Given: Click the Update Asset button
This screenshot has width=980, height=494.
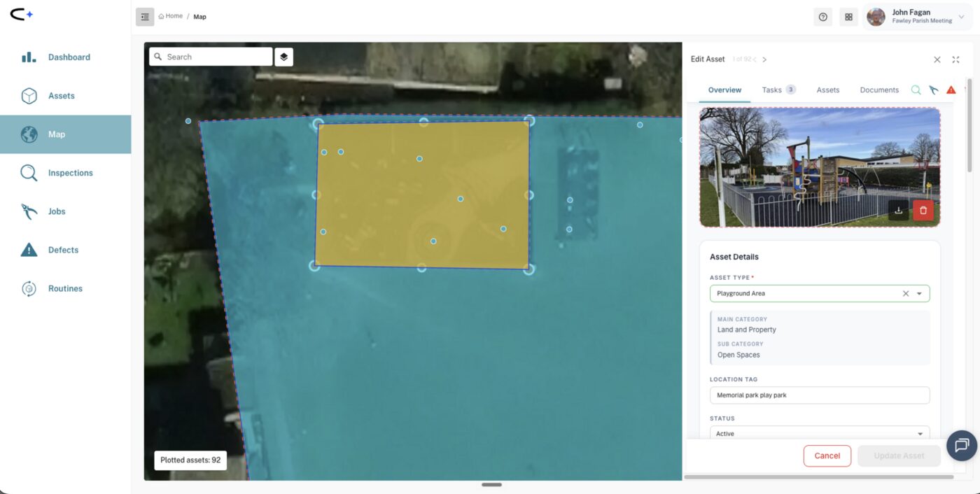Looking at the screenshot, I should [x=899, y=456].
